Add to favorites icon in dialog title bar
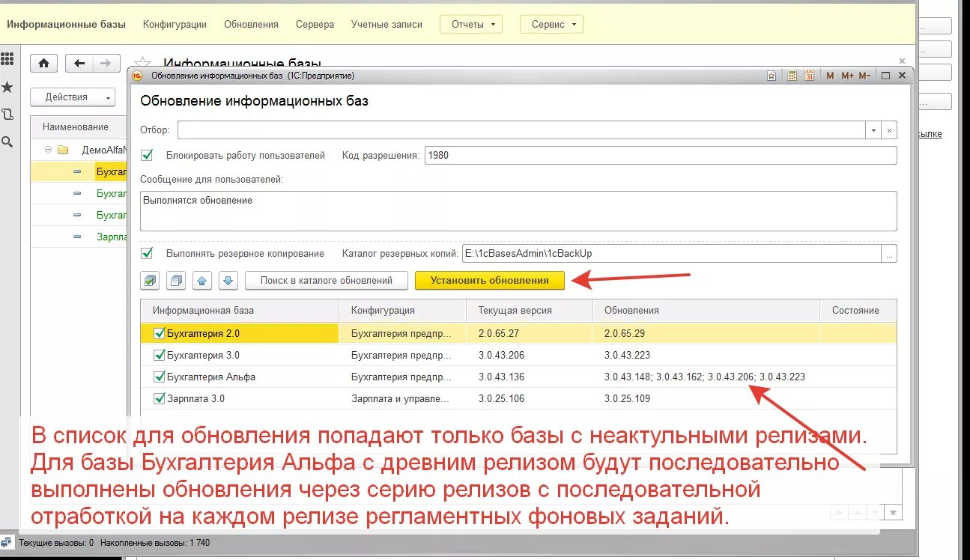Viewport: 970px width, 560px height. pyautogui.click(x=772, y=76)
